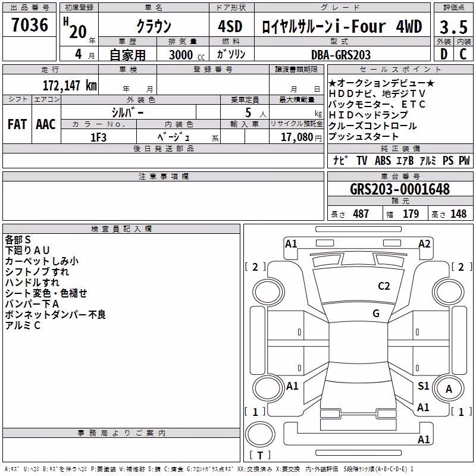Click the recycle deposit 17,080円

pos(301,137)
